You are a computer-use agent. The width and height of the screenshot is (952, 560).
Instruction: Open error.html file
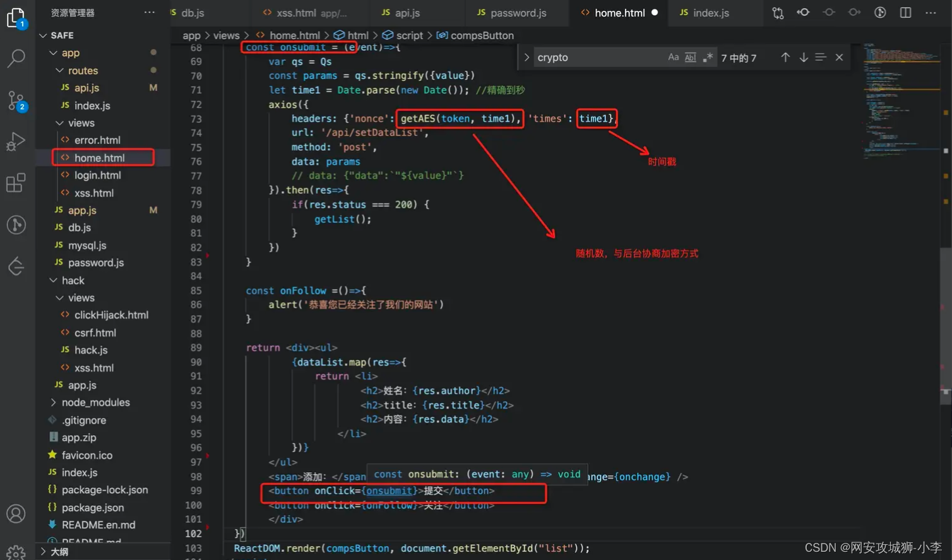tap(97, 140)
